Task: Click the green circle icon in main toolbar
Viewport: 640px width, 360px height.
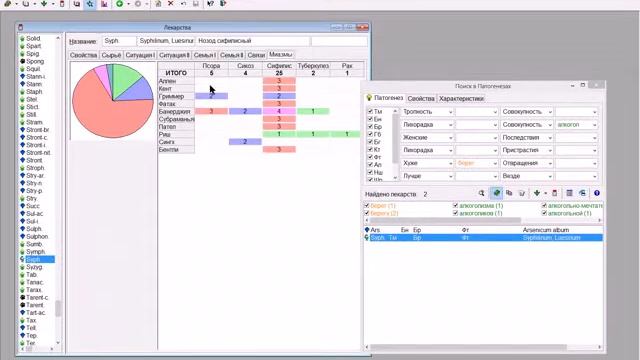Action: (119, 4)
